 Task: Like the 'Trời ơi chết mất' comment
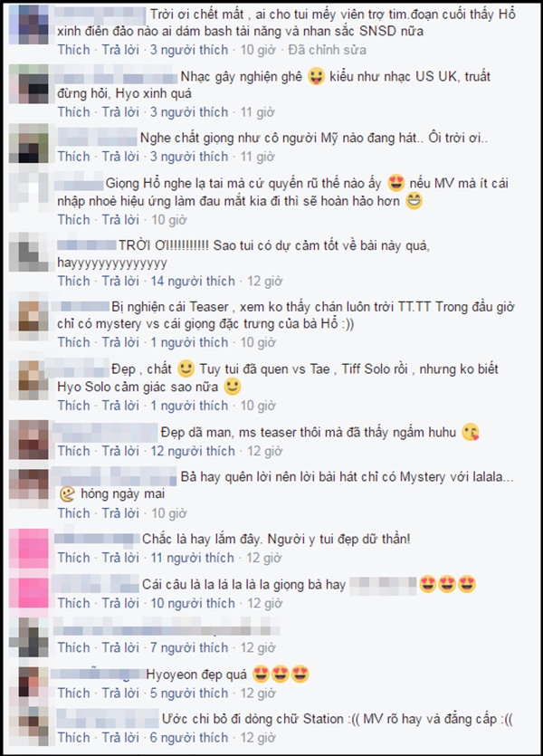pyautogui.click(x=73, y=50)
